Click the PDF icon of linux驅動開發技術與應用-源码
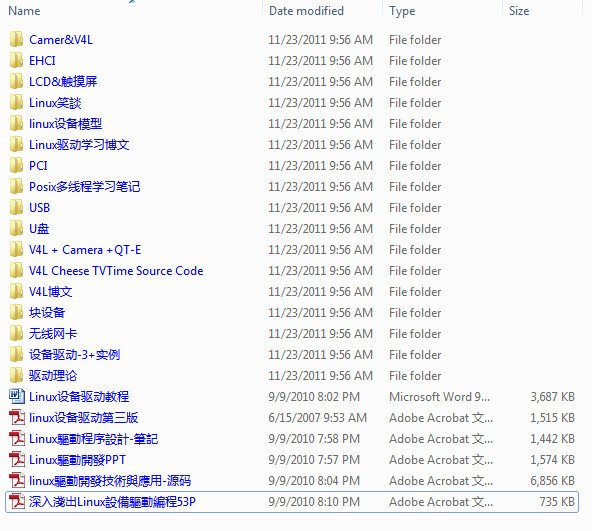The height and width of the screenshot is (531, 592). (17, 480)
